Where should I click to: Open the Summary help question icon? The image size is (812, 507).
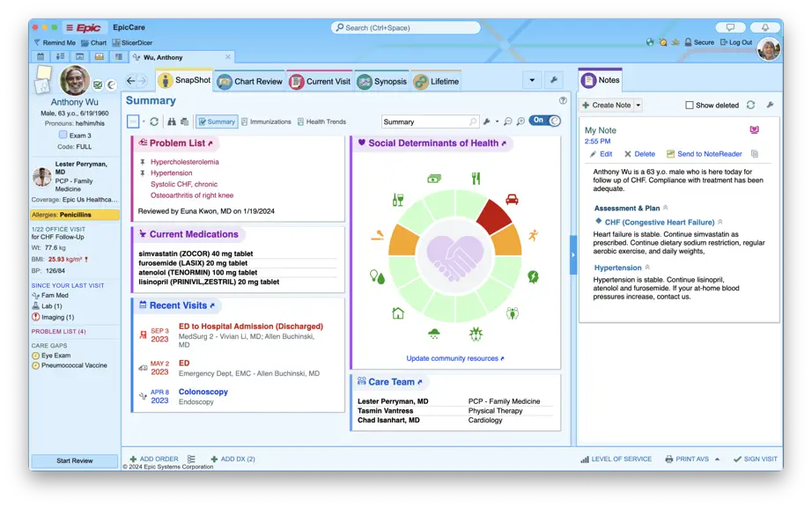(563, 100)
